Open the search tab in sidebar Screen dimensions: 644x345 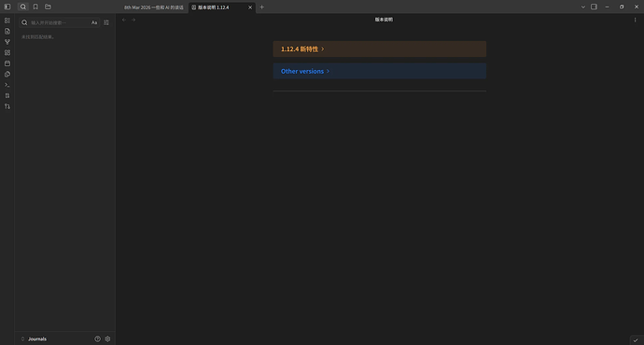[x=23, y=7]
